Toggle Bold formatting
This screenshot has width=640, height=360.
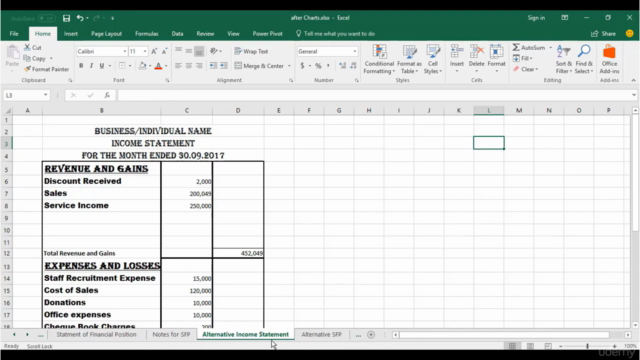[x=81, y=66]
